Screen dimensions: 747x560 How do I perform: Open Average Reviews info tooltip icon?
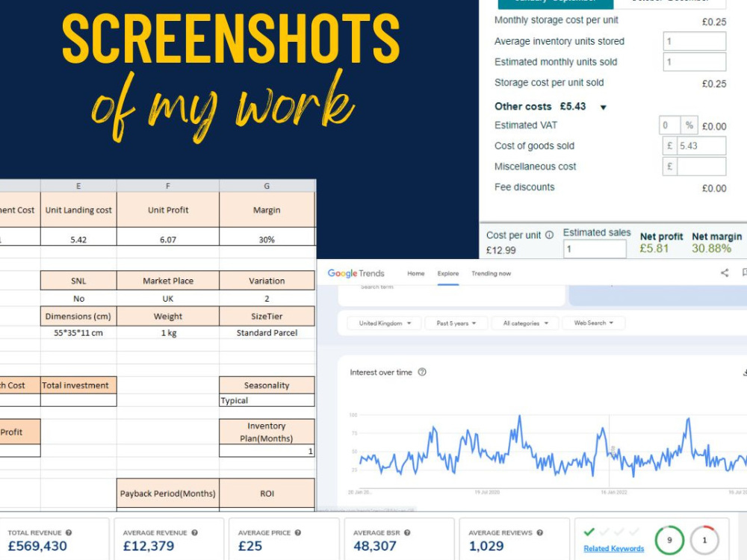click(x=540, y=533)
